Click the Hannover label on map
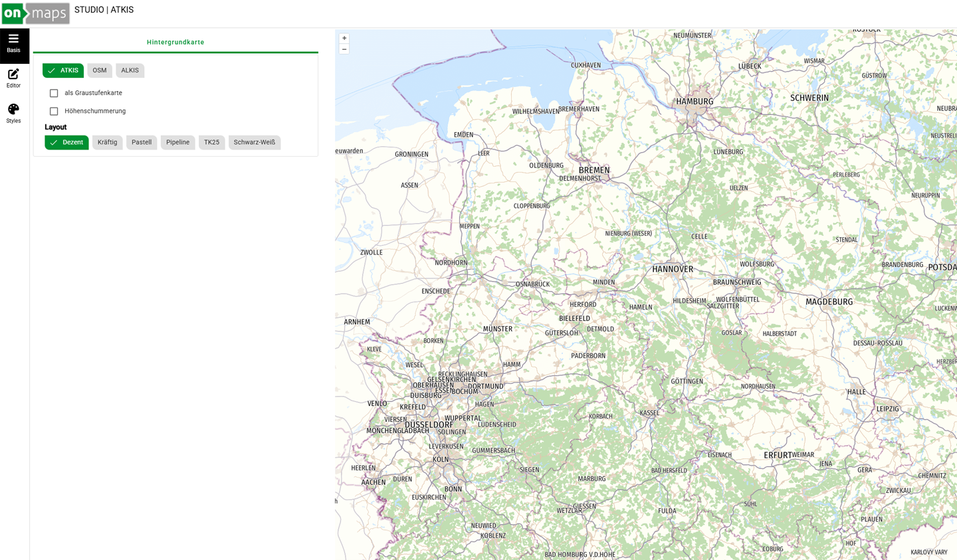Screen dimensions: 957x560 [x=673, y=269]
